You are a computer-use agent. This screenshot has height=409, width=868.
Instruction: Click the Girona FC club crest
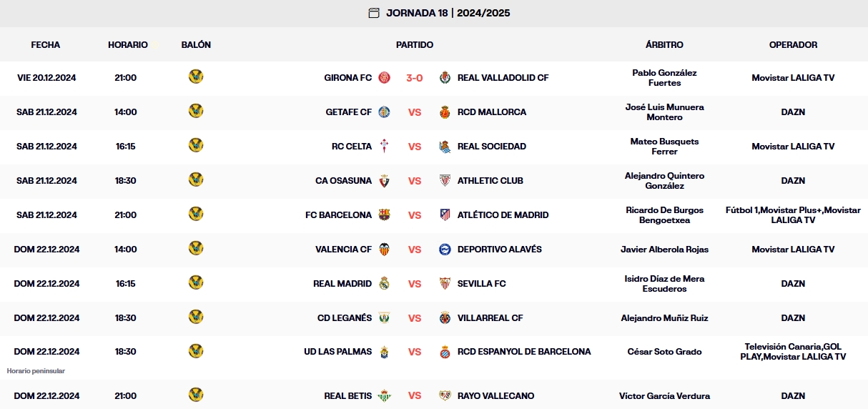coord(385,77)
